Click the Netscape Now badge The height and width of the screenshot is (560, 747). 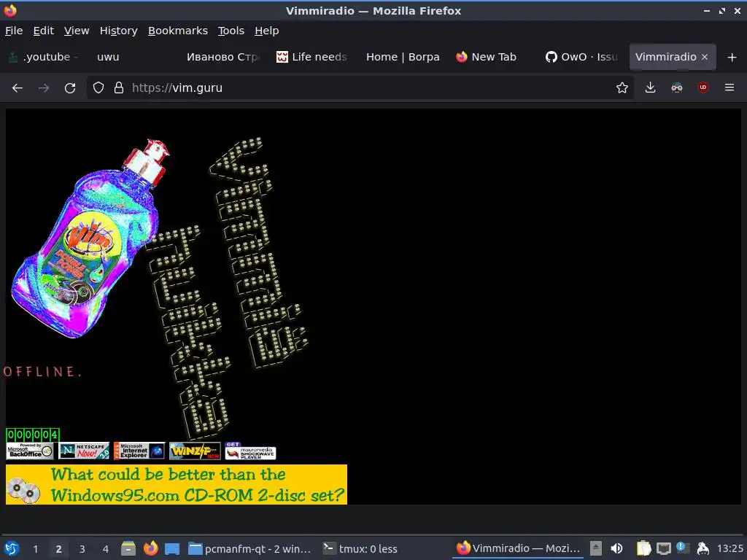coord(84,451)
